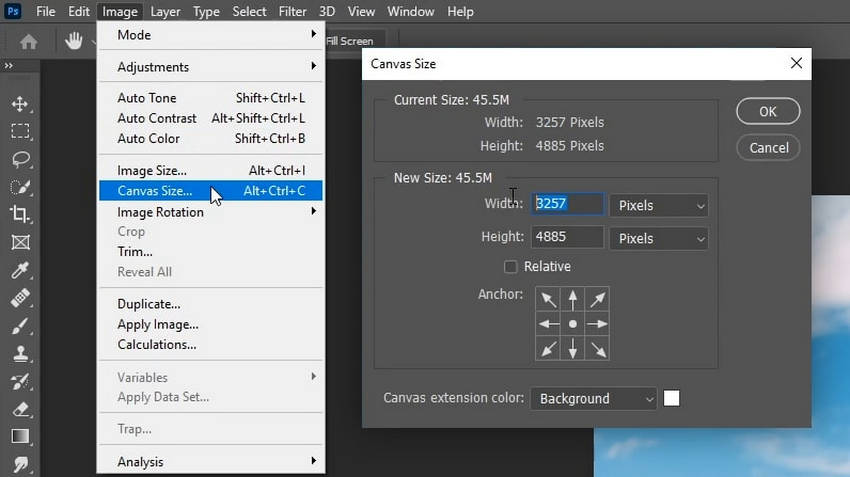Screen dimensions: 850x477
Task: Select the Eyedropper tool
Action: pos(20,269)
